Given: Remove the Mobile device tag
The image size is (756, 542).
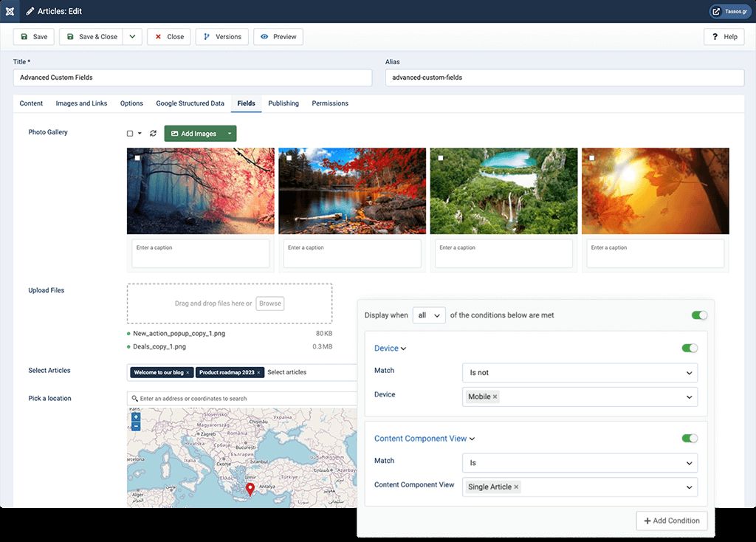Looking at the screenshot, I should click(495, 397).
